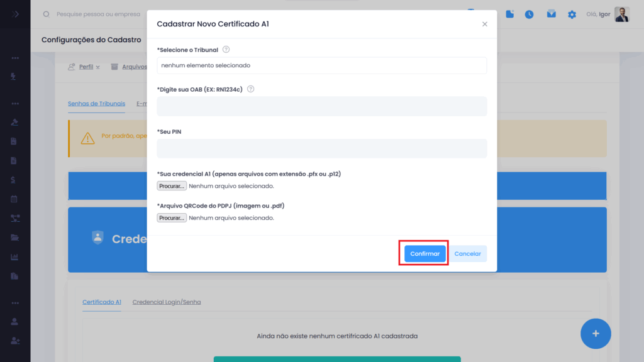Click help icon next to OAB label
Viewport: 644px width, 362px height.
pos(250,89)
